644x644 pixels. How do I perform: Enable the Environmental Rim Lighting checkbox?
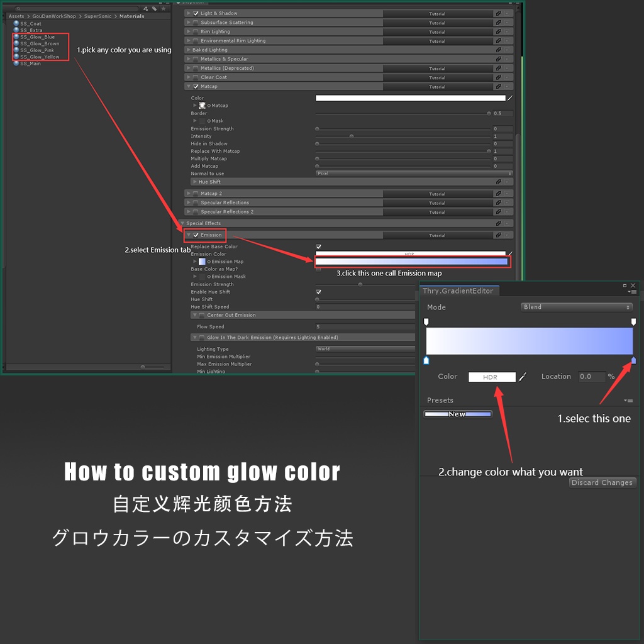point(196,41)
